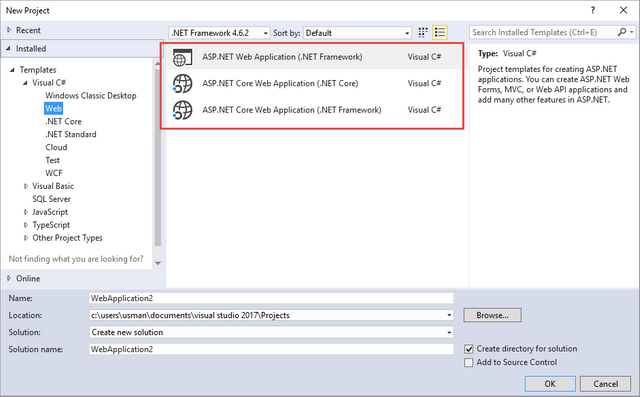Screen dimensions: 640x397
Task: Open the Location path dropdown
Action: click(449, 315)
